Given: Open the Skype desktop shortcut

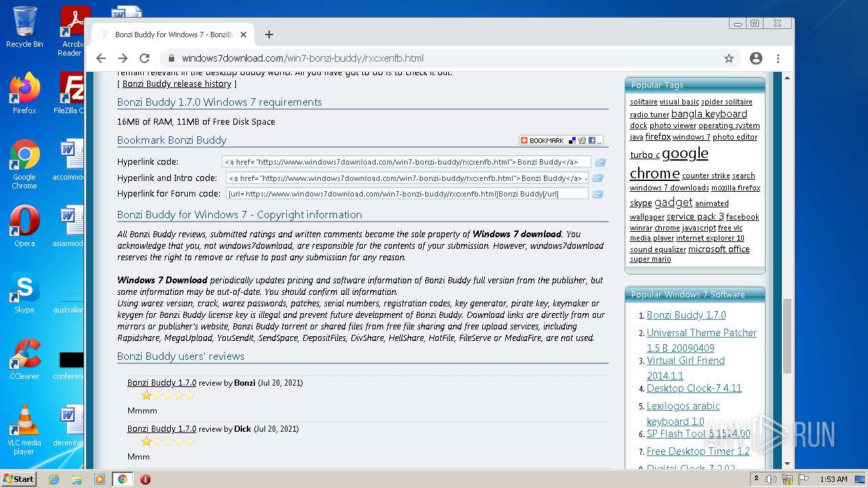Looking at the screenshot, I should tap(24, 293).
